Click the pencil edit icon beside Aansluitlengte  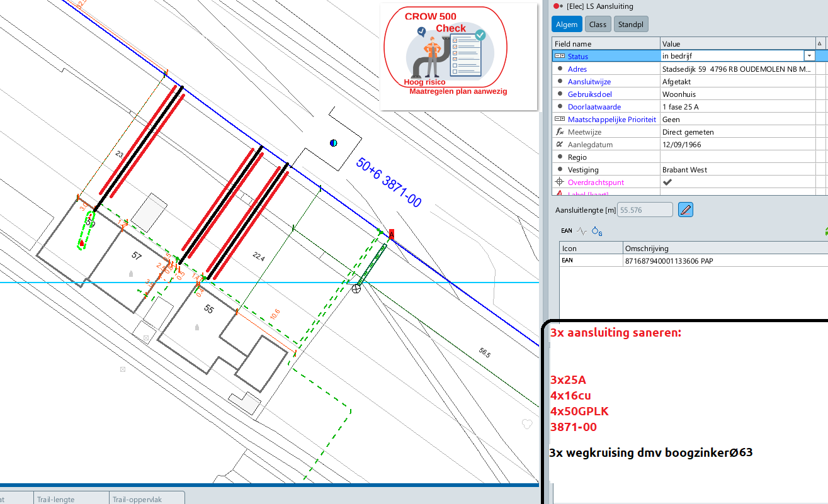(686, 210)
